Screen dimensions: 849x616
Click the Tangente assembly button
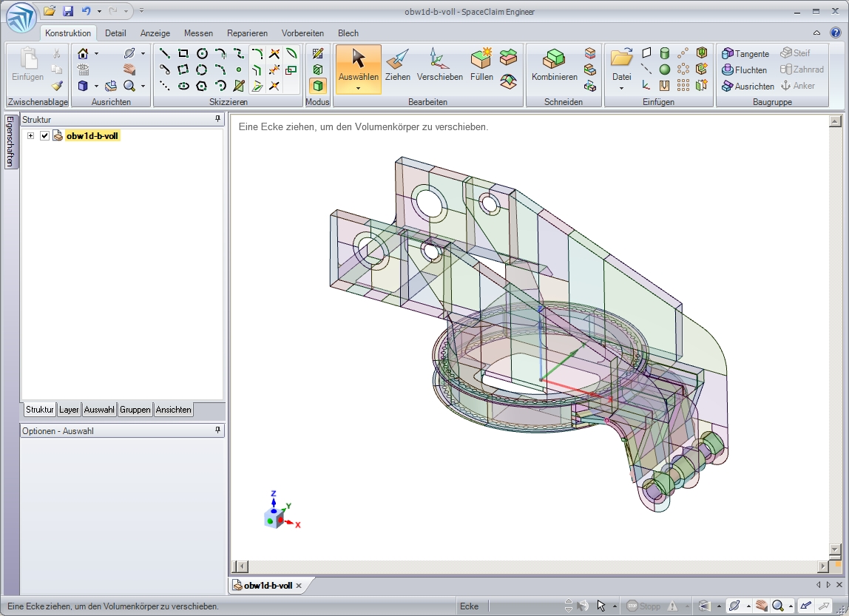tap(745, 53)
